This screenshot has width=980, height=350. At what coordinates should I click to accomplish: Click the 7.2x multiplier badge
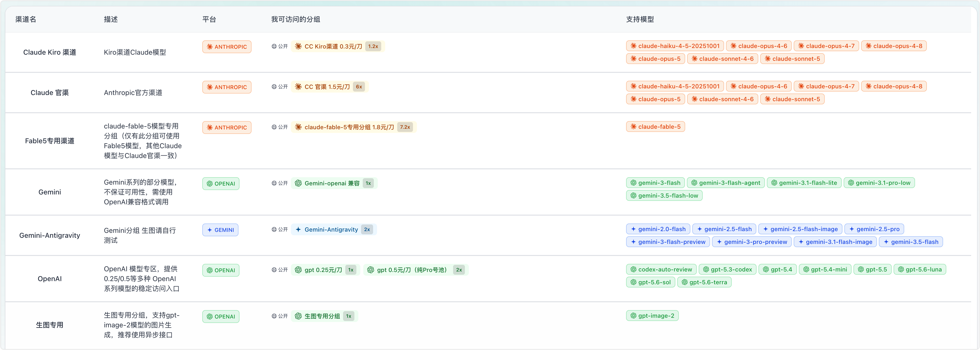click(405, 127)
